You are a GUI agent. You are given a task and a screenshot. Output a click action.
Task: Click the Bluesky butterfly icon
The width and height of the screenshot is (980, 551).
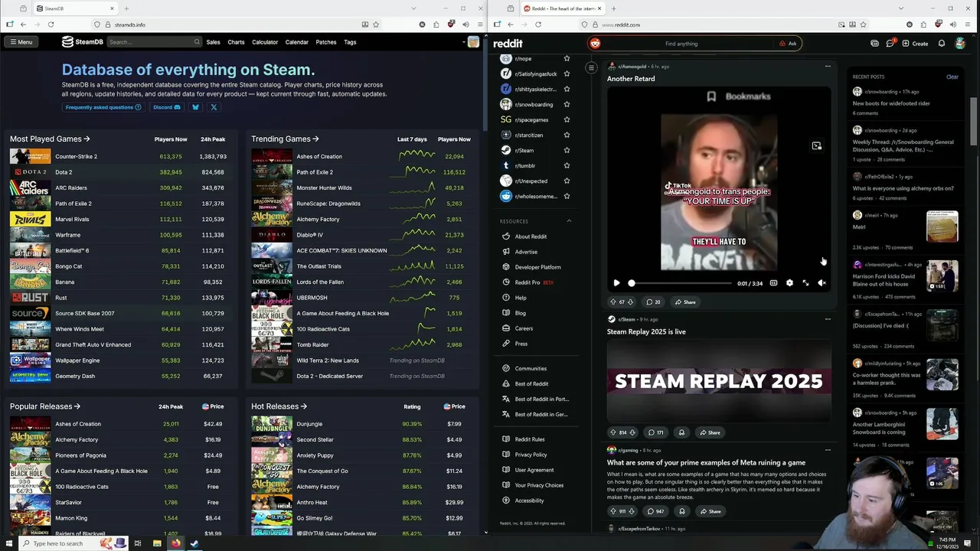(195, 107)
